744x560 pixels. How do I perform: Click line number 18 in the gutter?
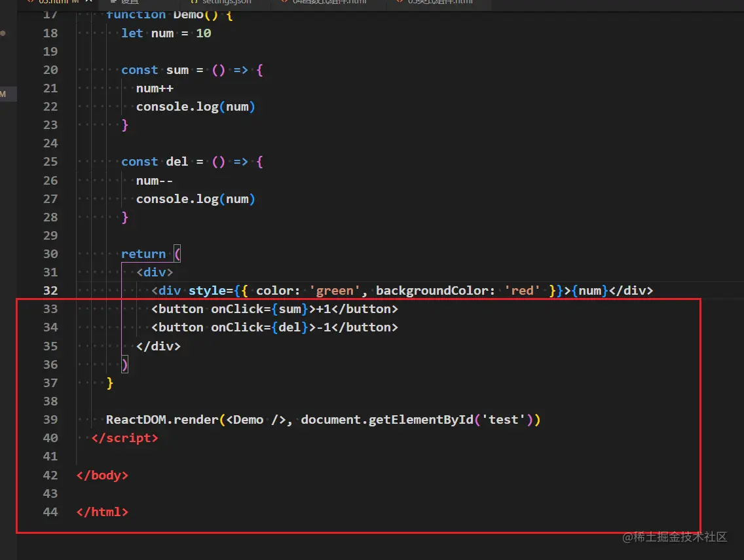pyautogui.click(x=50, y=33)
